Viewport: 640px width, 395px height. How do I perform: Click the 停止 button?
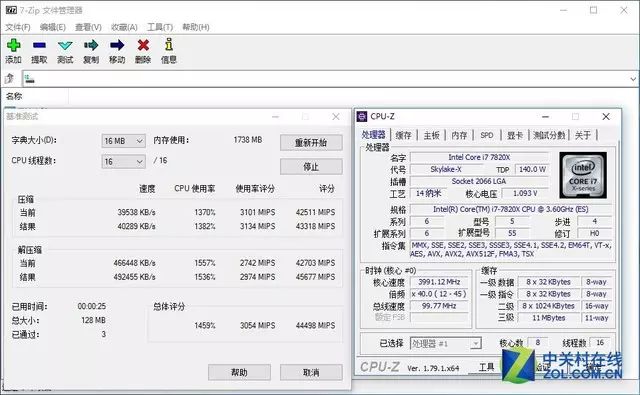click(x=311, y=166)
